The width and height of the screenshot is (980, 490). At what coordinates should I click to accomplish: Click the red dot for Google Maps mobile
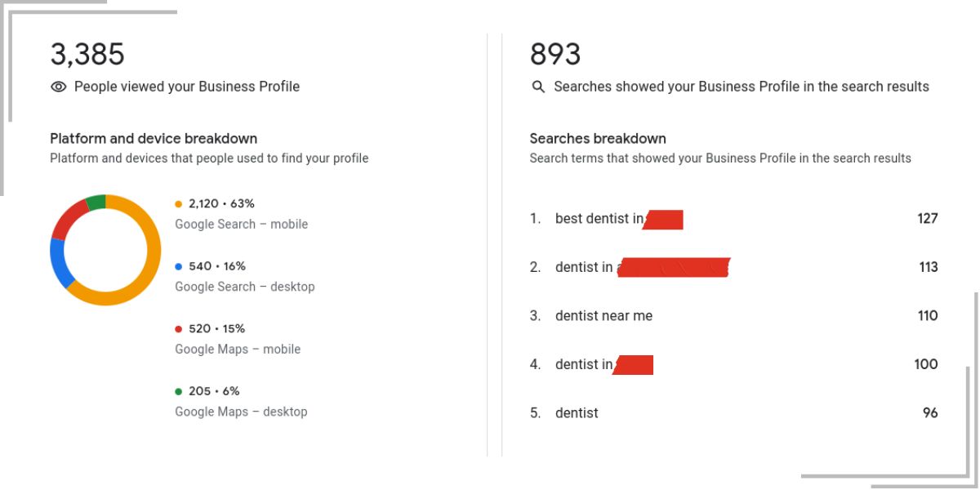tap(179, 329)
